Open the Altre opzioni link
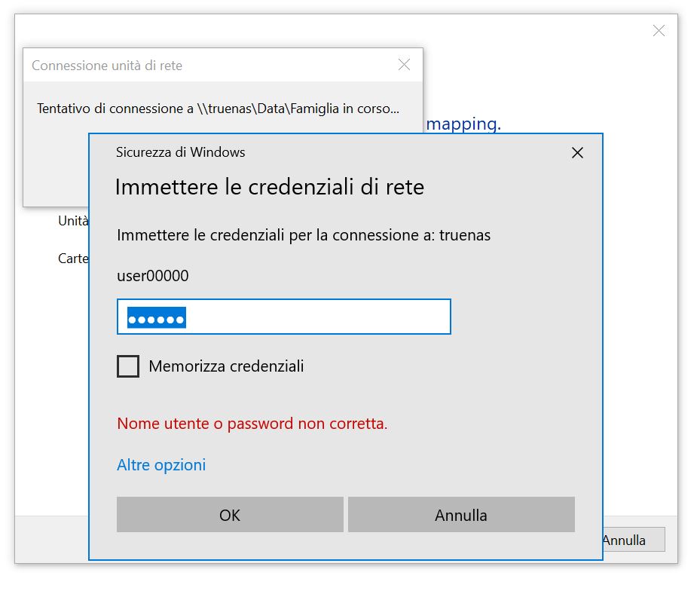 (161, 465)
